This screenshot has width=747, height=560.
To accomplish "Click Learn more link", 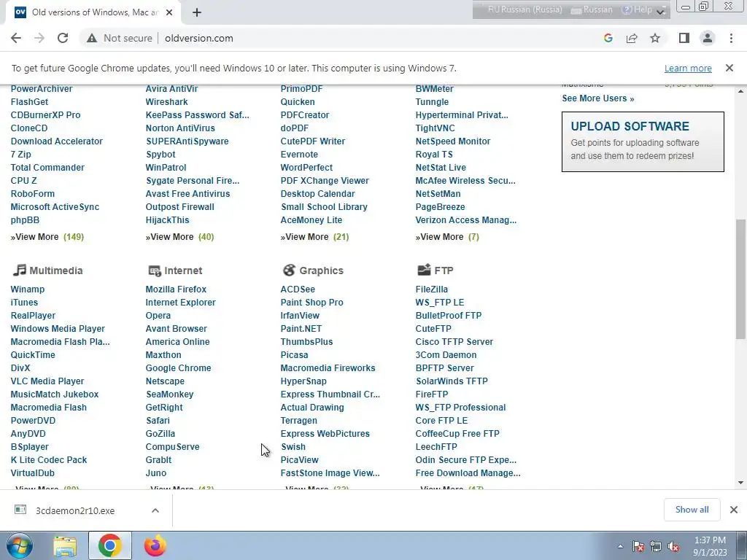I will click(x=688, y=68).
